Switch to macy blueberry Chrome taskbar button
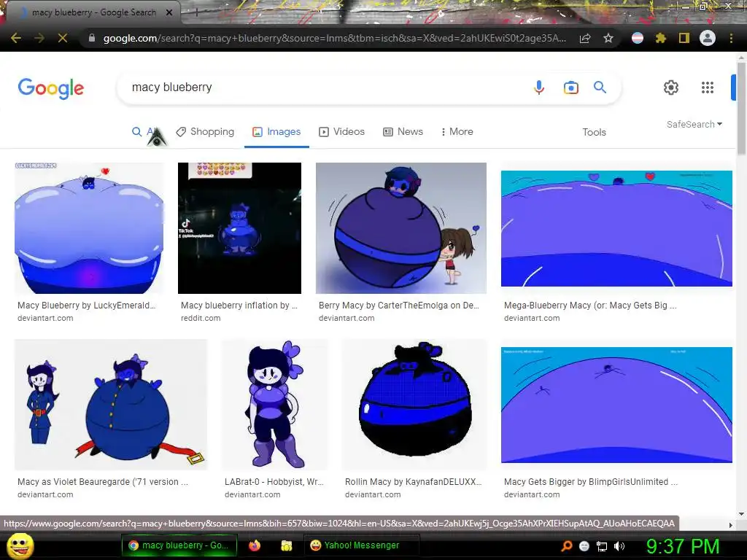 coord(181,545)
